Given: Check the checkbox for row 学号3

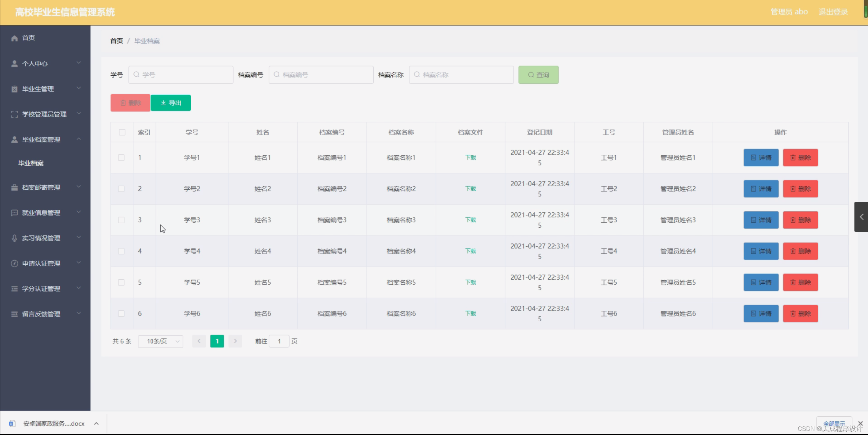Looking at the screenshot, I should [121, 220].
